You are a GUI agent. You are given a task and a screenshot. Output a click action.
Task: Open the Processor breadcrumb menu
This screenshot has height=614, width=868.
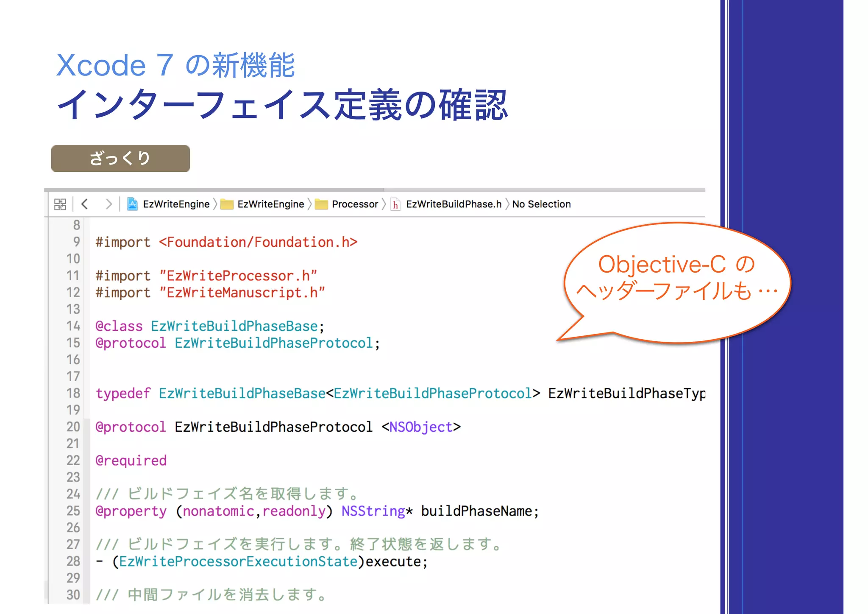click(x=355, y=204)
